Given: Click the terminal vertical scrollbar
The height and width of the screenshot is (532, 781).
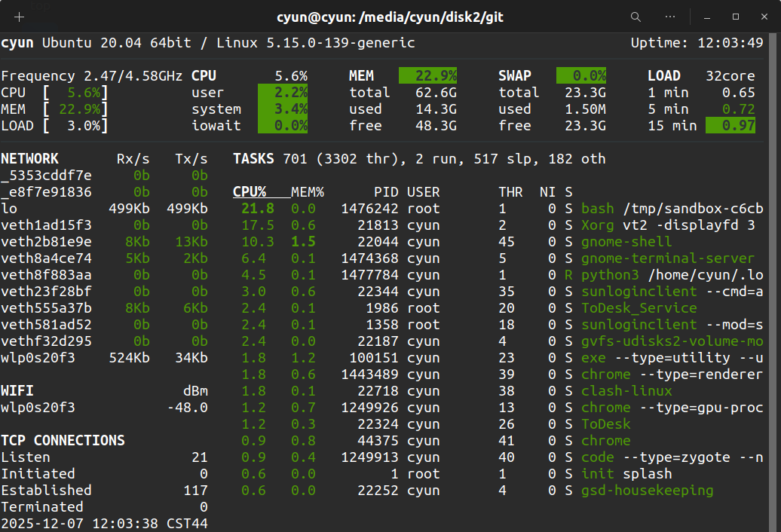Looking at the screenshot, I should [774, 282].
